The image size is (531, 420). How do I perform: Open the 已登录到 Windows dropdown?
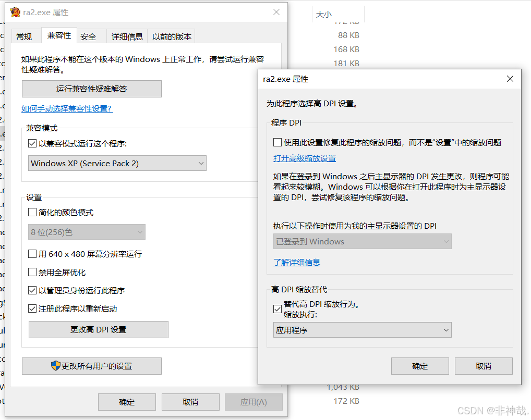(x=363, y=241)
